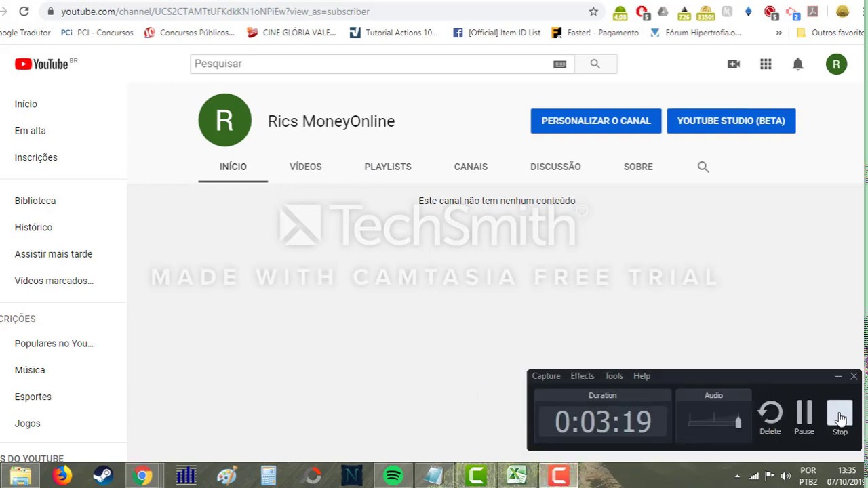Open CINE GLÓRIA VALE bookmark

tap(292, 33)
